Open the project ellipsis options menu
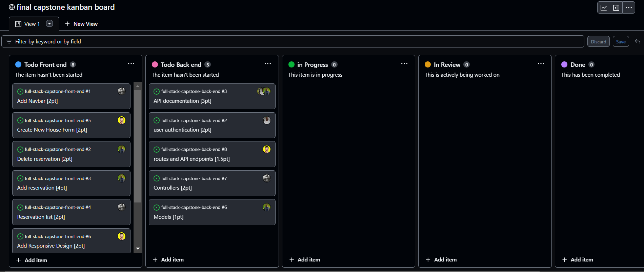 point(629,7)
